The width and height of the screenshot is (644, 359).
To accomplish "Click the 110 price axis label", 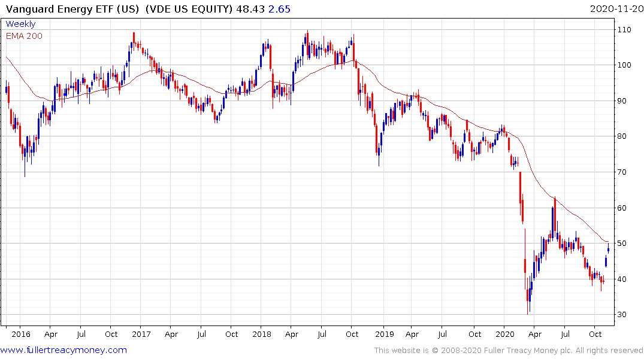I will click(x=624, y=29).
